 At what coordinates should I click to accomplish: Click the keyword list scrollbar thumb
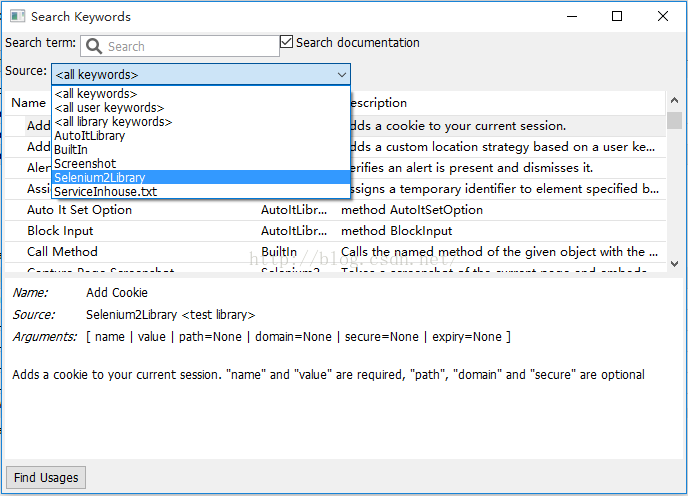tap(674, 121)
